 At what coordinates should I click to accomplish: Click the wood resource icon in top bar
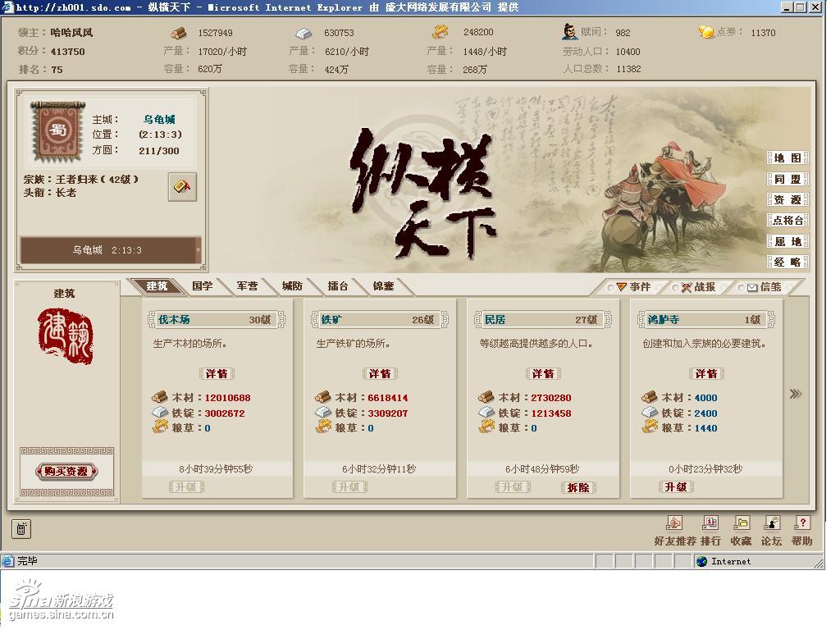179,33
